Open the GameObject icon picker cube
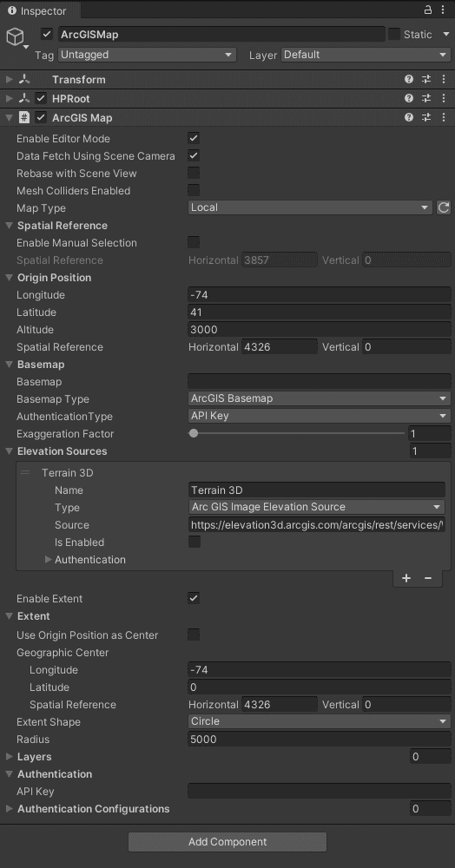This screenshot has height=868, width=455. pos(15,37)
